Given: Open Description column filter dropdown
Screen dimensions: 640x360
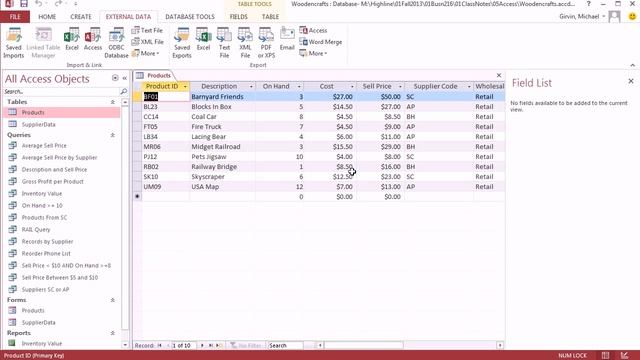Looking at the screenshot, I should 251,87.
